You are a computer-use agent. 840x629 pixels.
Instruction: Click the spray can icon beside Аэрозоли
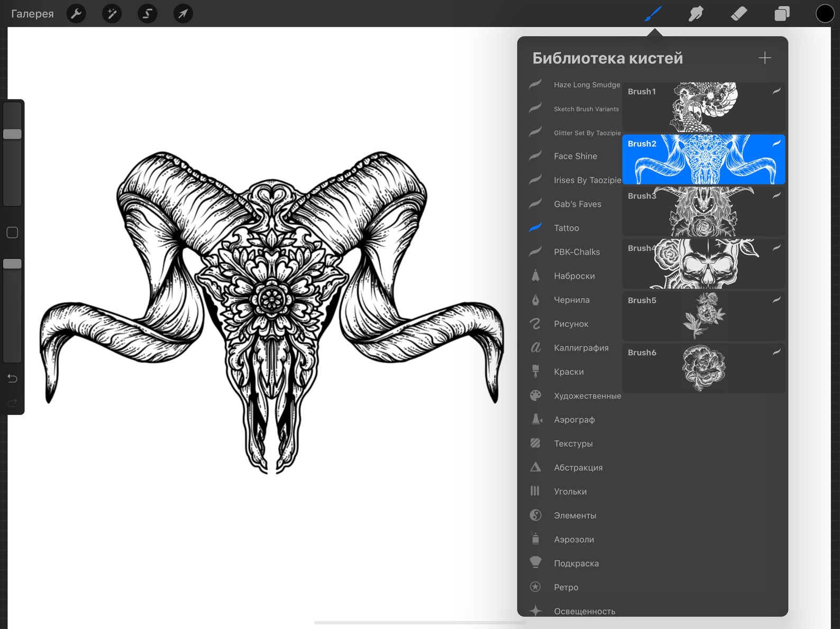pyautogui.click(x=536, y=539)
